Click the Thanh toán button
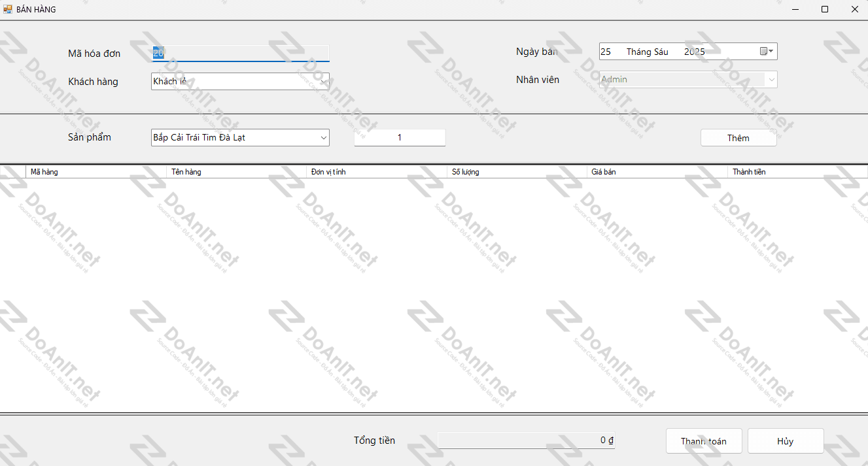The height and width of the screenshot is (466, 868). 704,441
